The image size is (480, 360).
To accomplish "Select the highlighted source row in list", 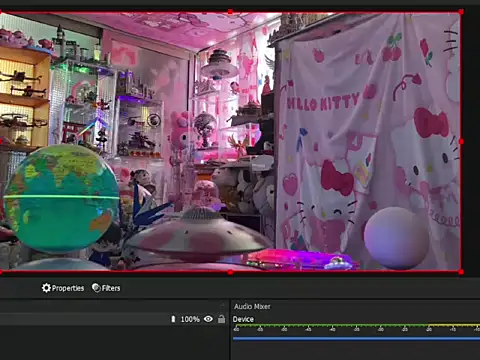I will [x=113, y=319].
